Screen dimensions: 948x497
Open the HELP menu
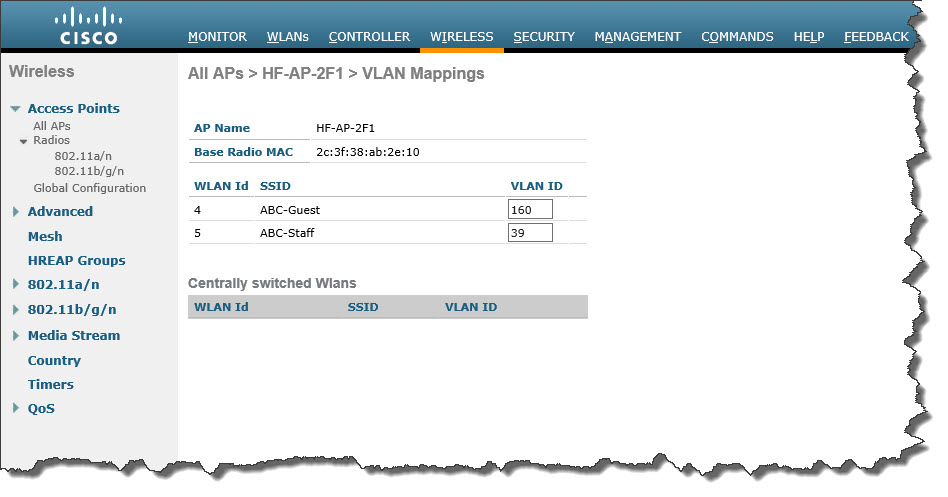[809, 37]
